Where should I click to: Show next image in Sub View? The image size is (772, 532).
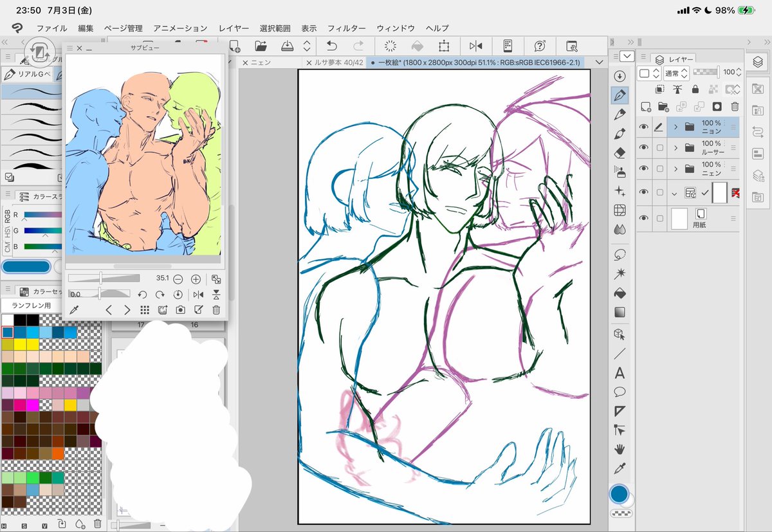click(127, 309)
